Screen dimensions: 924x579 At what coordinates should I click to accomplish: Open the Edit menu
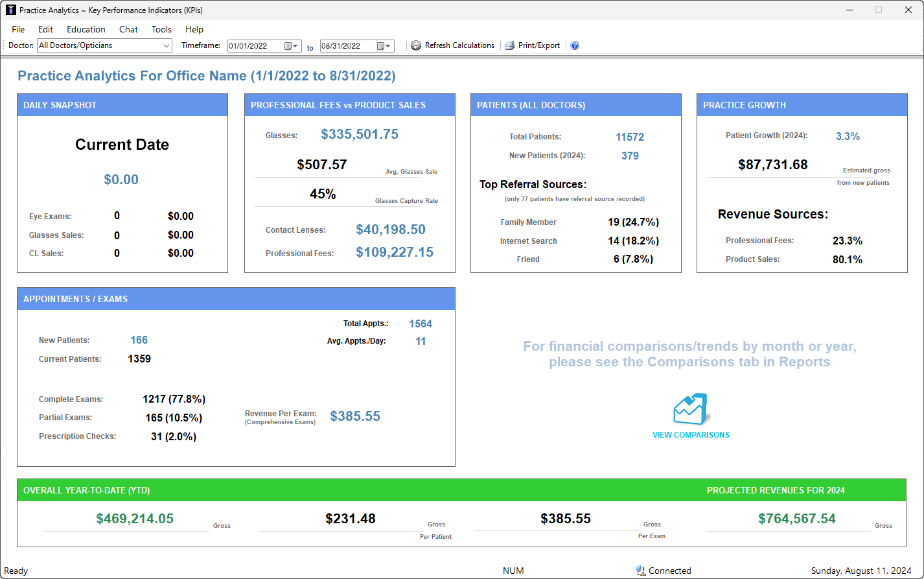(x=45, y=29)
